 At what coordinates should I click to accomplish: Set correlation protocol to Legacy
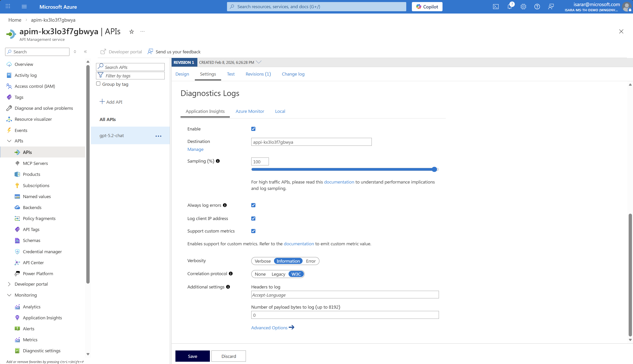[x=278, y=274]
